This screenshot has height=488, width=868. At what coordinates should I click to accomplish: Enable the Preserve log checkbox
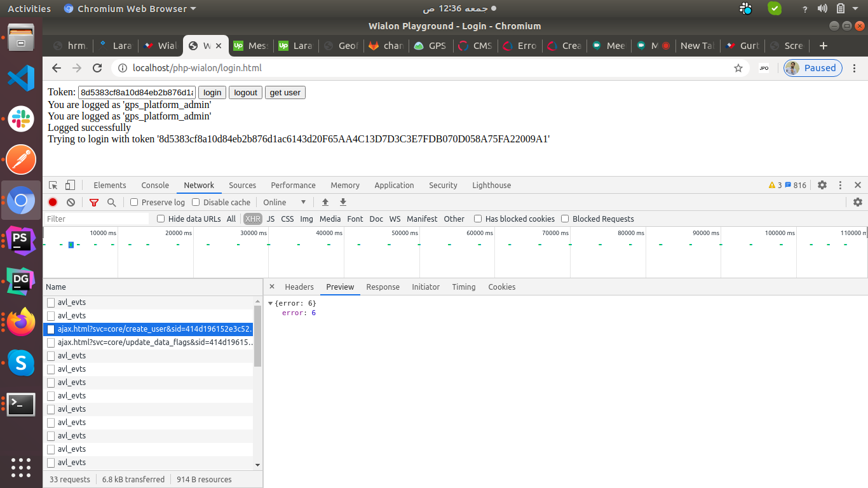tap(134, 202)
